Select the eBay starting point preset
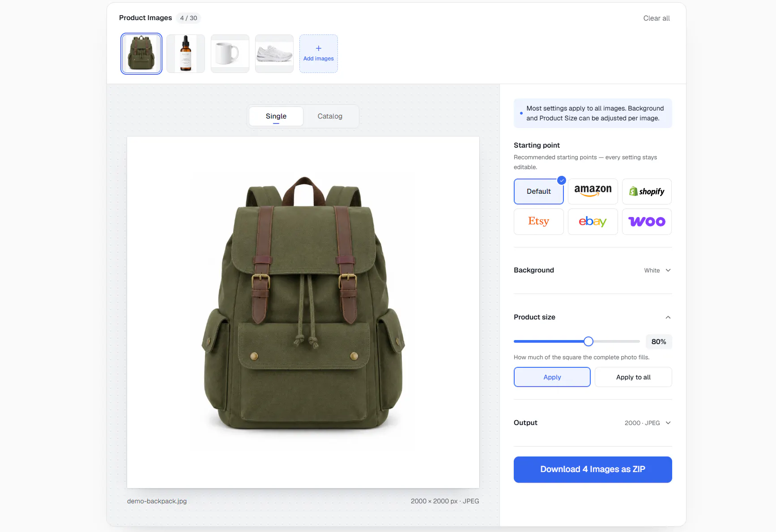 593,221
